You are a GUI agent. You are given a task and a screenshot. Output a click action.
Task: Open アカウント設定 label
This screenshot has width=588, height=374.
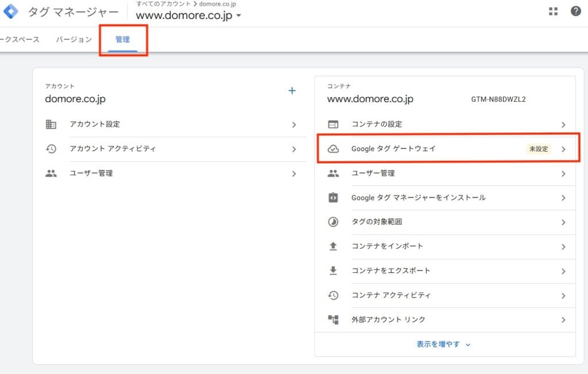(x=95, y=124)
